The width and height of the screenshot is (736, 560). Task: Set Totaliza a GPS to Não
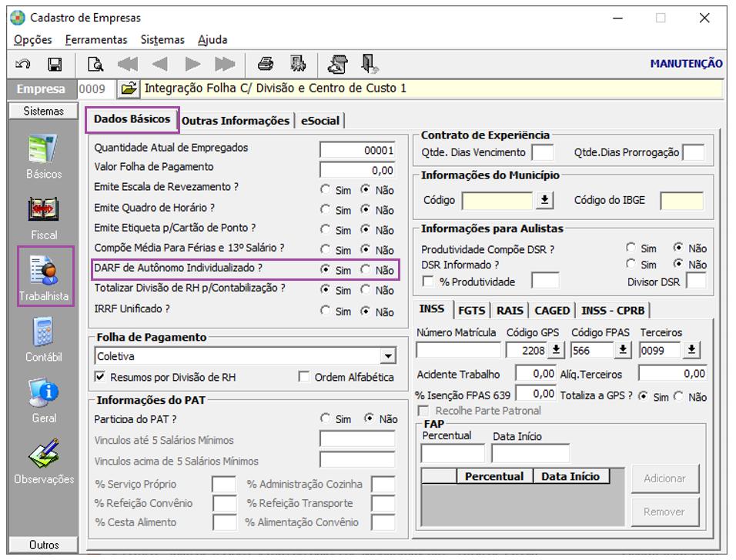pyautogui.click(x=678, y=396)
